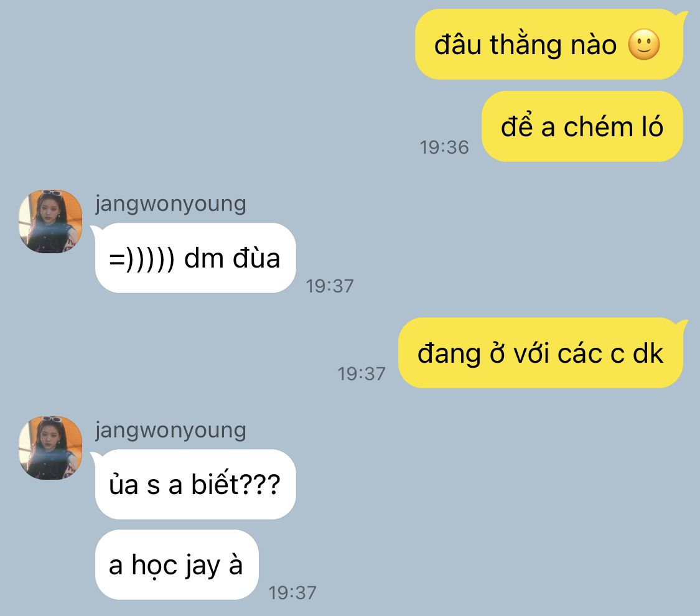Open the jangwonyoung name above "dm đùa"
Viewport: 700px width, 616px height.
(170, 203)
